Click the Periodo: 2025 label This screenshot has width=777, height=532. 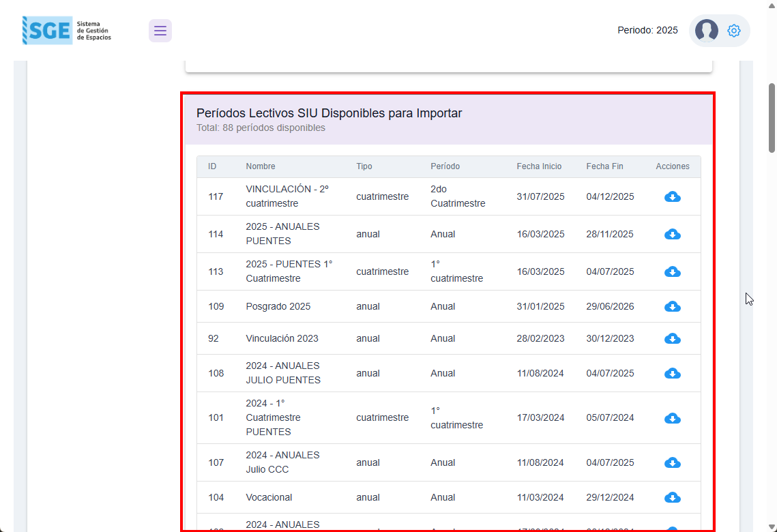click(x=647, y=30)
